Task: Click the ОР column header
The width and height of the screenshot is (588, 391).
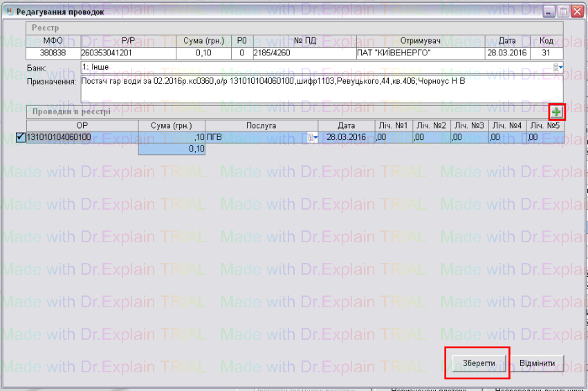Action: [82, 125]
